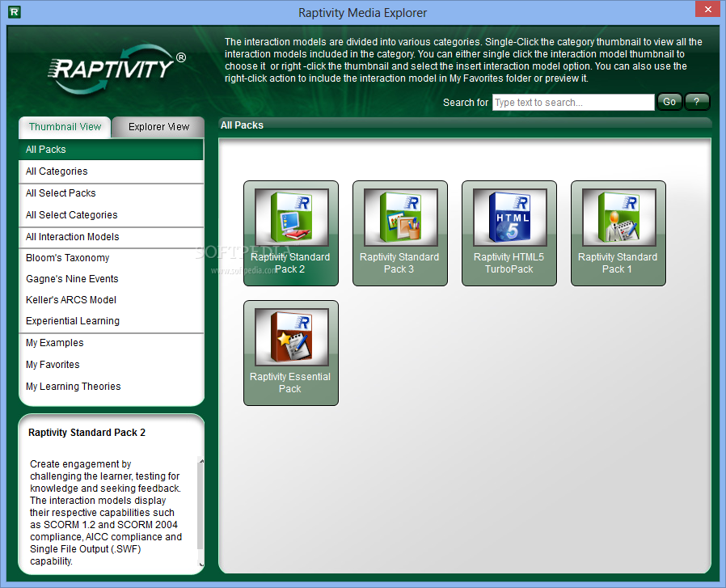The width and height of the screenshot is (726, 588).
Task: Switch to the Explorer View tab
Action: [158, 127]
